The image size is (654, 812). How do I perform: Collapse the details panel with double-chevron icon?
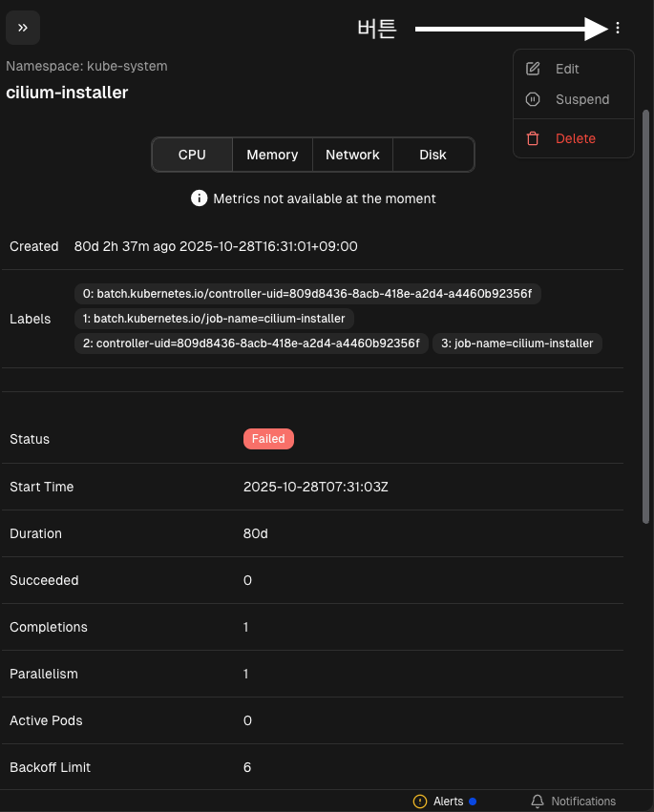click(x=23, y=29)
